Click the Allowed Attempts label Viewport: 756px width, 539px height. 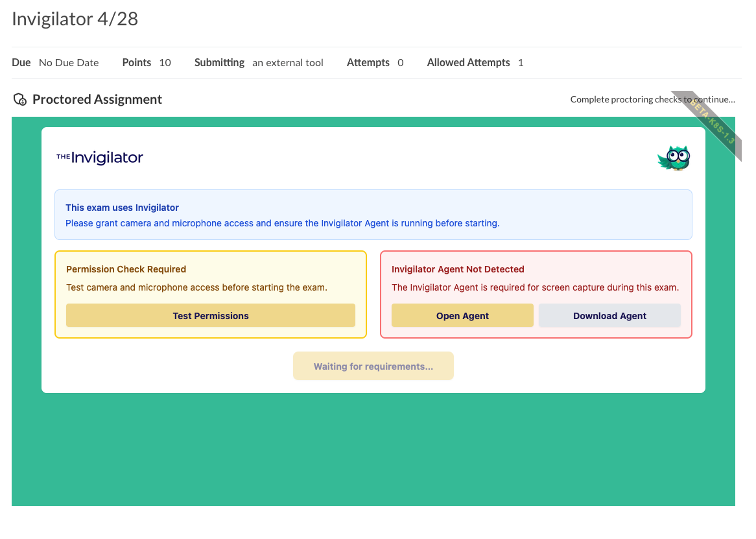coord(468,63)
